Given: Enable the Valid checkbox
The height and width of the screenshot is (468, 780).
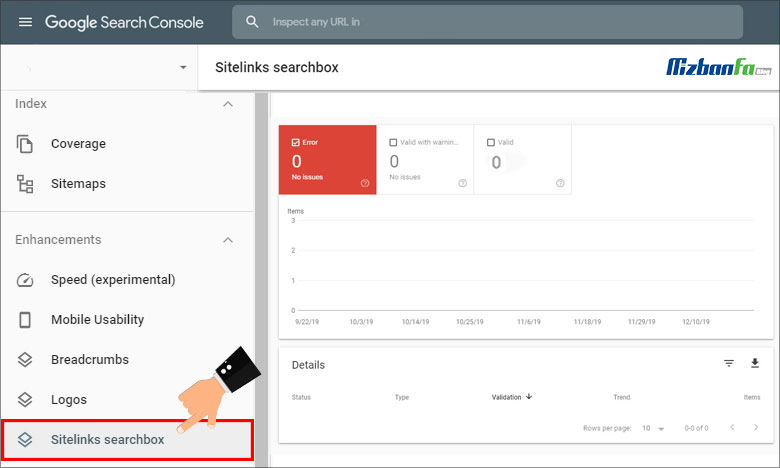Looking at the screenshot, I should pyautogui.click(x=490, y=142).
